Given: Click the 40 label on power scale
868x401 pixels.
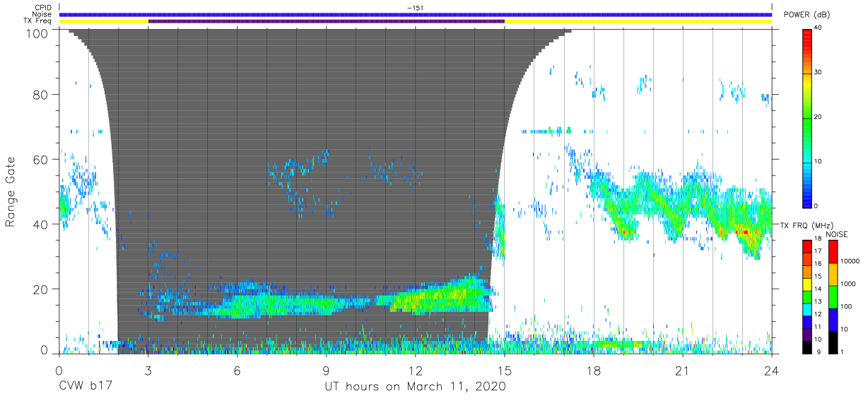Looking at the screenshot, I should click(819, 28).
